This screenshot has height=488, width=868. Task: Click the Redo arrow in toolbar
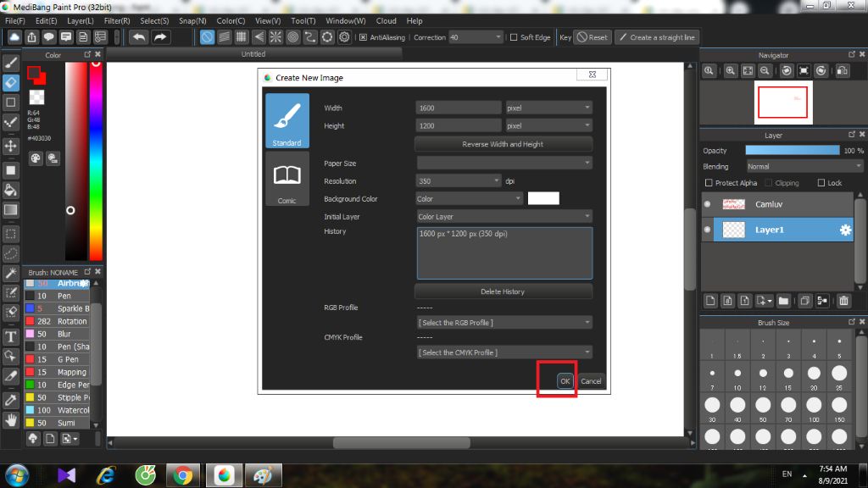coord(160,37)
